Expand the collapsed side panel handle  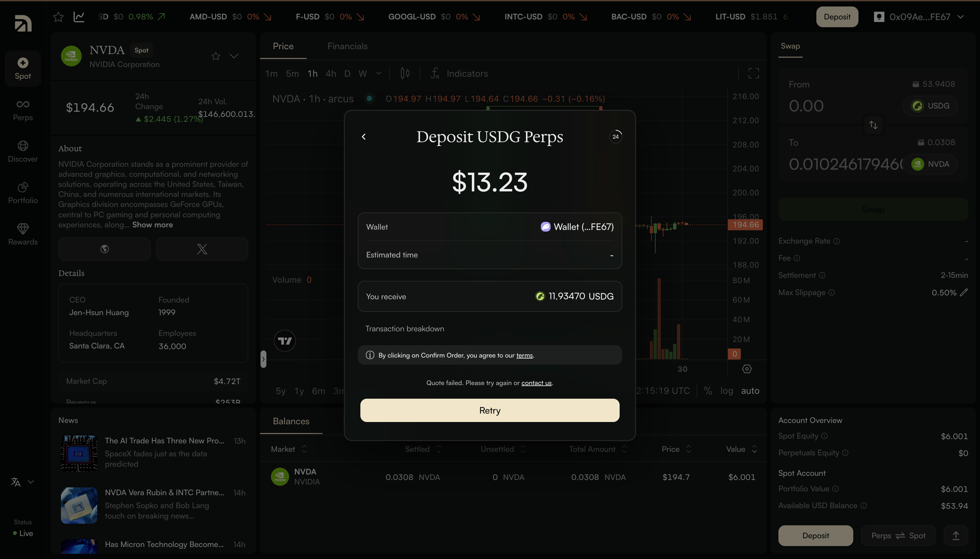point(263,359)
